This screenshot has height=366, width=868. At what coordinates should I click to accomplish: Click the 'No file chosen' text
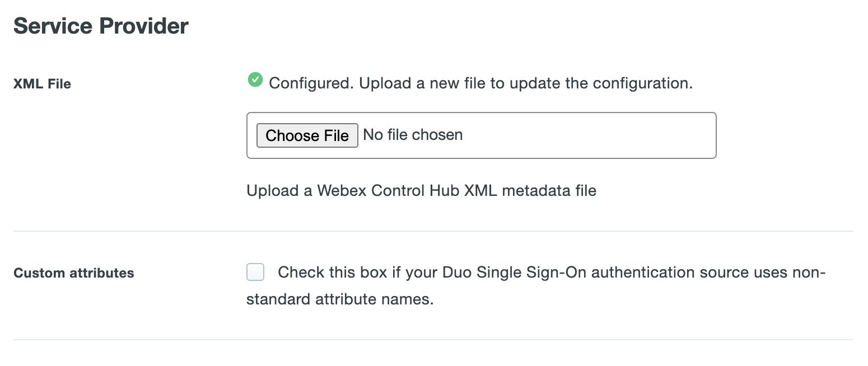413,134
